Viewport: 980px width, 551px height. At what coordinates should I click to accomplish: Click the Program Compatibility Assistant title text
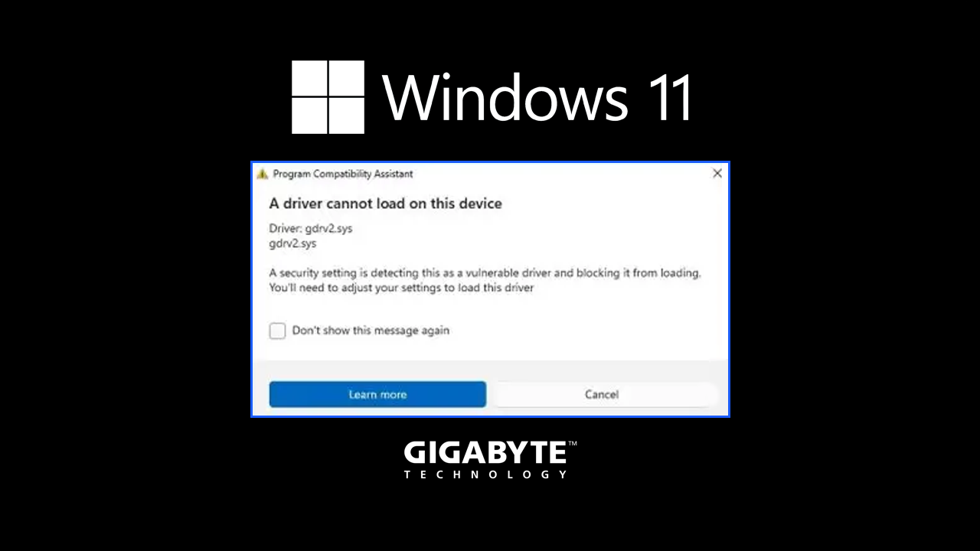[x=343, y=174]
